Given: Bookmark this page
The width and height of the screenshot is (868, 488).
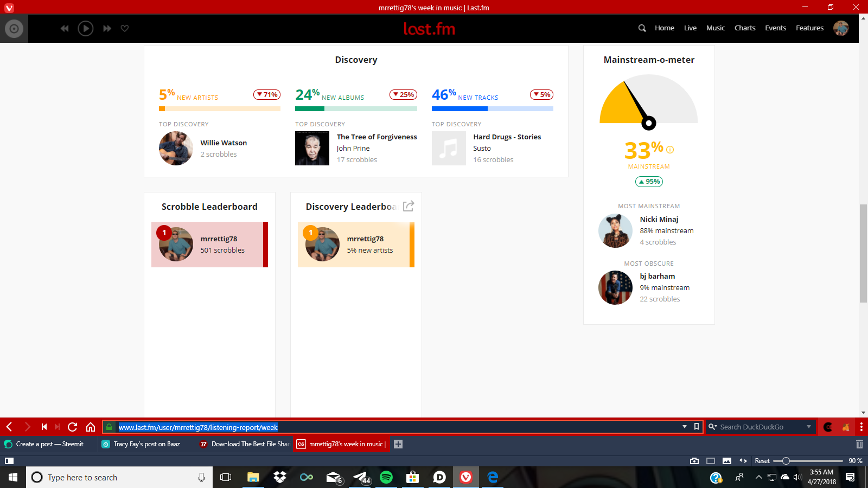Looking at the screenshot, I should coord(697,427).
